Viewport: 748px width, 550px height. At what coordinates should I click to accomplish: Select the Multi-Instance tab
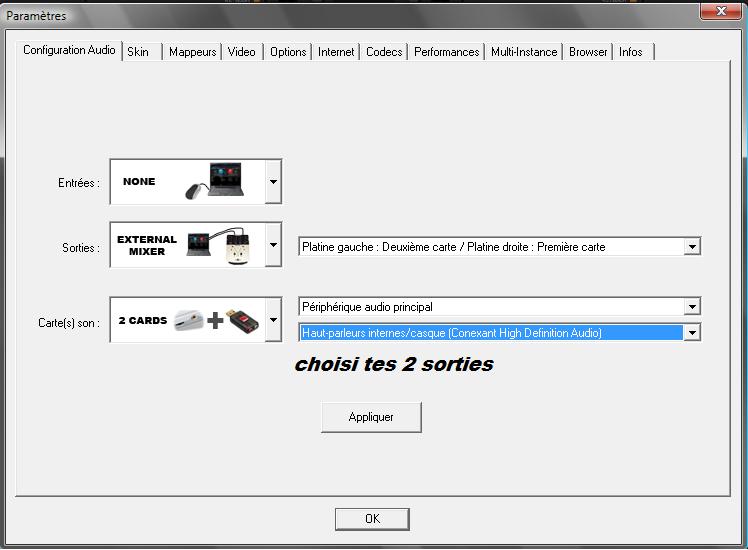pos(524,52)
